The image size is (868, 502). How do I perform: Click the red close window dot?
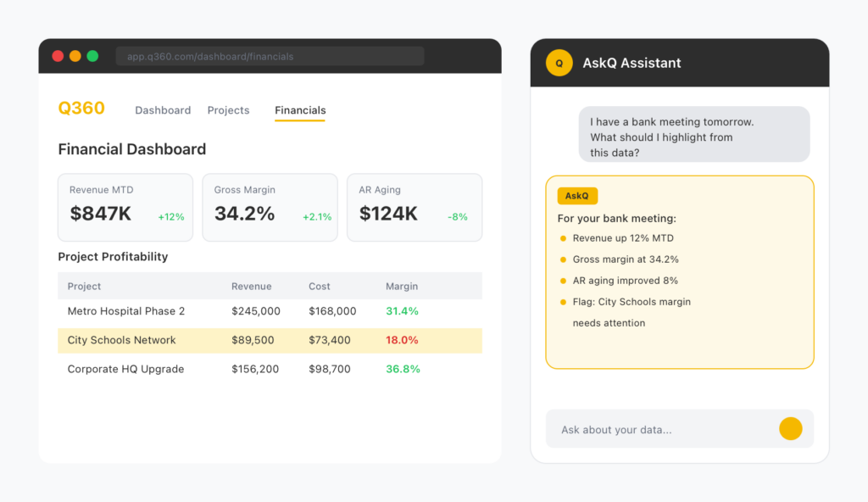point(58,56)
